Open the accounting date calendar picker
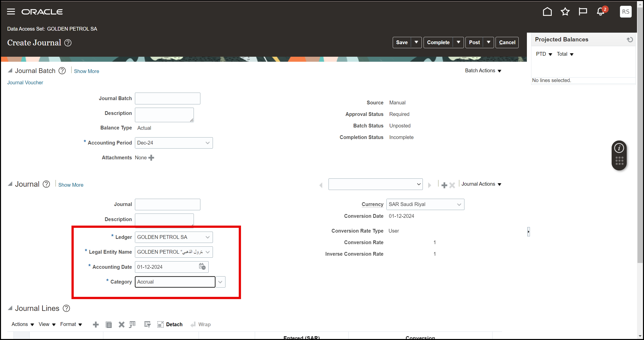The width and height of the screenshot is (644, 340). click(202, 267)
